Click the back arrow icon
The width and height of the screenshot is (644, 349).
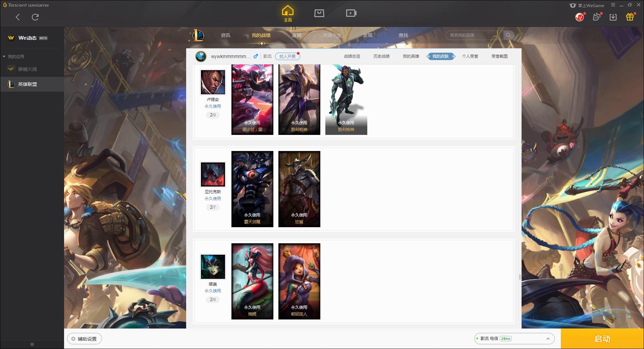coord(18,17)
